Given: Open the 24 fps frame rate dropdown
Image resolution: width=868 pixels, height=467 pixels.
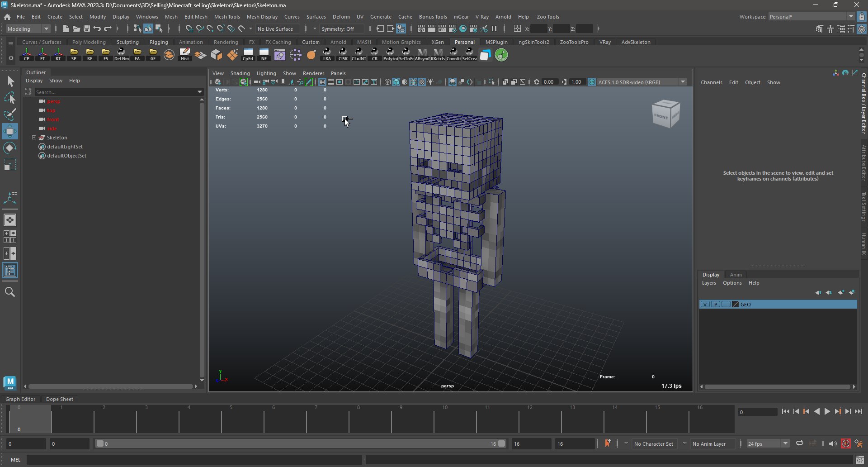Looking at the screenshot, I should tap(768, 443).
